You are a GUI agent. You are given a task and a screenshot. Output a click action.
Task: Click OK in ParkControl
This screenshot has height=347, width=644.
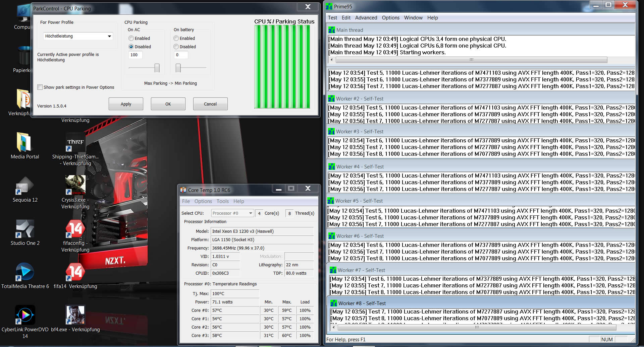click(168, 104)
